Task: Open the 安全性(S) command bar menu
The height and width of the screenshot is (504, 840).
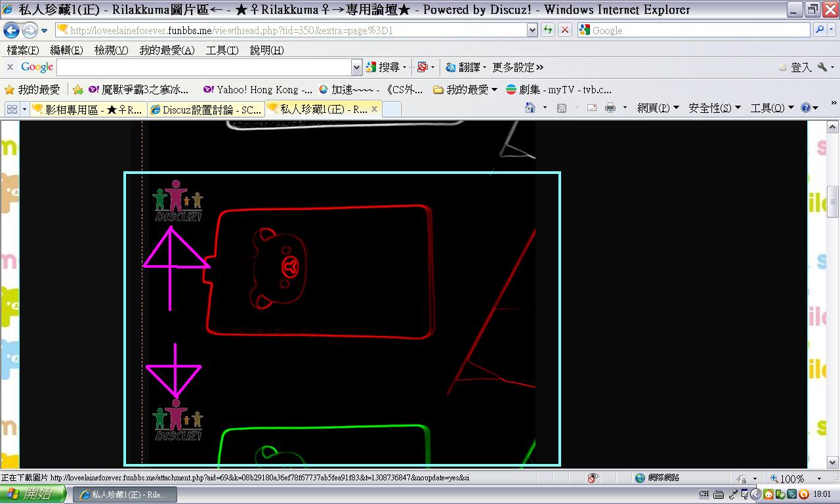Action: pos(714,108)
